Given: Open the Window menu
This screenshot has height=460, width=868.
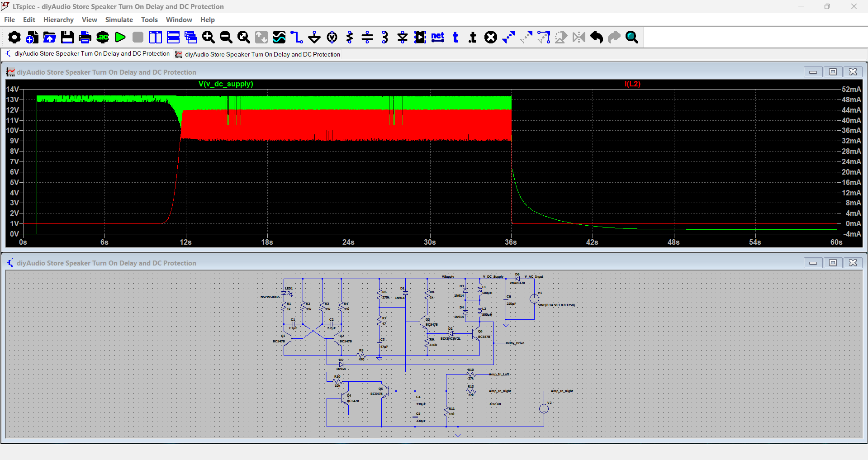Looking at the screenshot, I should point(179,20).
